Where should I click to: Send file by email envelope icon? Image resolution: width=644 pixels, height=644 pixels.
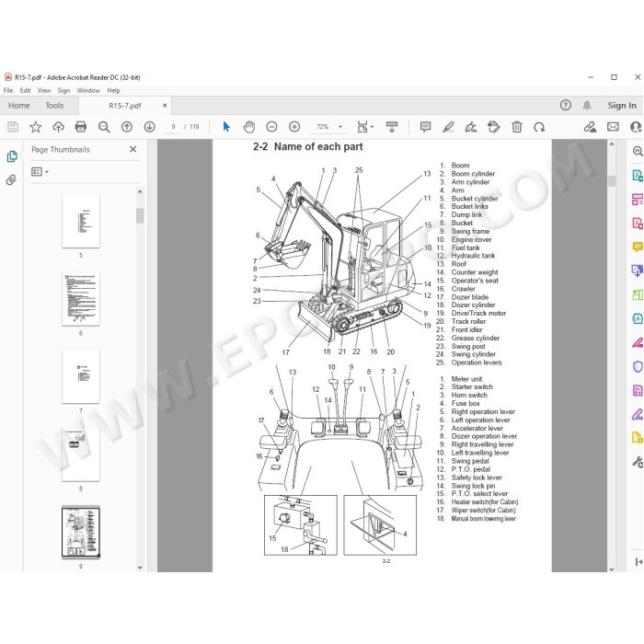point(613,127)
